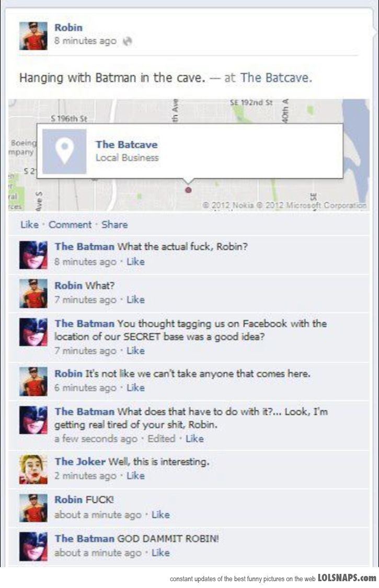Like The Joker's comment
The image size is (379, 588).
click(135, 476)
